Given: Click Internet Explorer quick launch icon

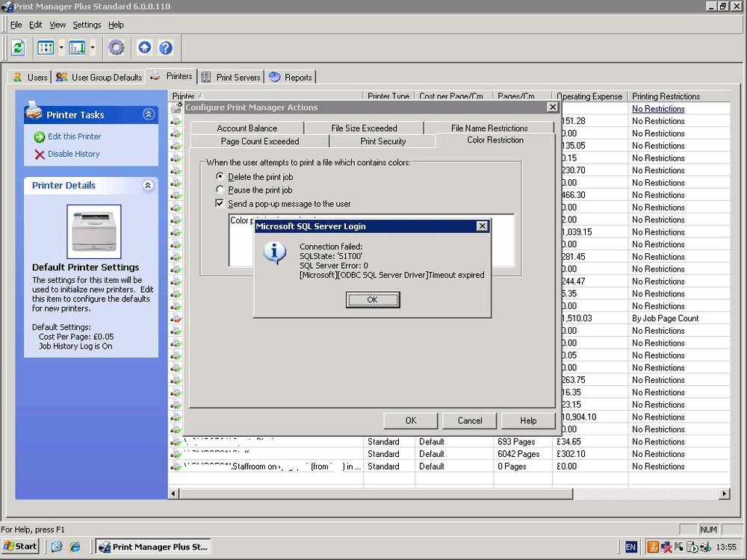Looking at the screenshot, I should tap(75, 547).
